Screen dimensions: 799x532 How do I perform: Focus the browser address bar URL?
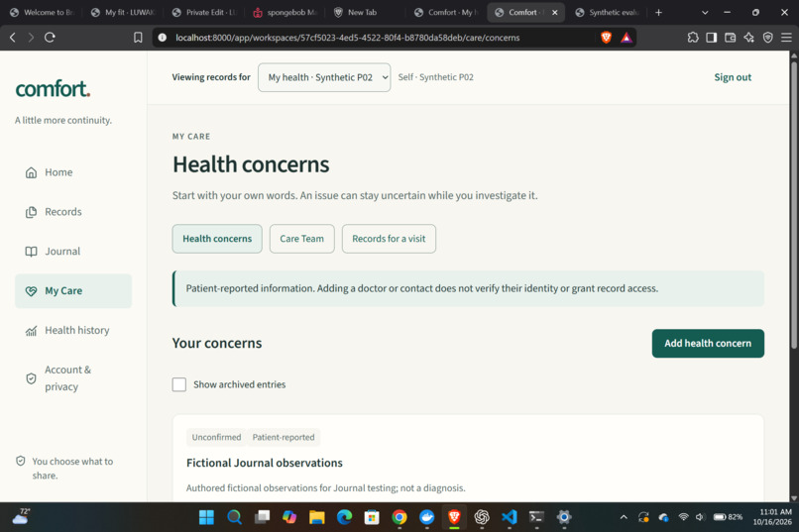click(x=348, y=38)
